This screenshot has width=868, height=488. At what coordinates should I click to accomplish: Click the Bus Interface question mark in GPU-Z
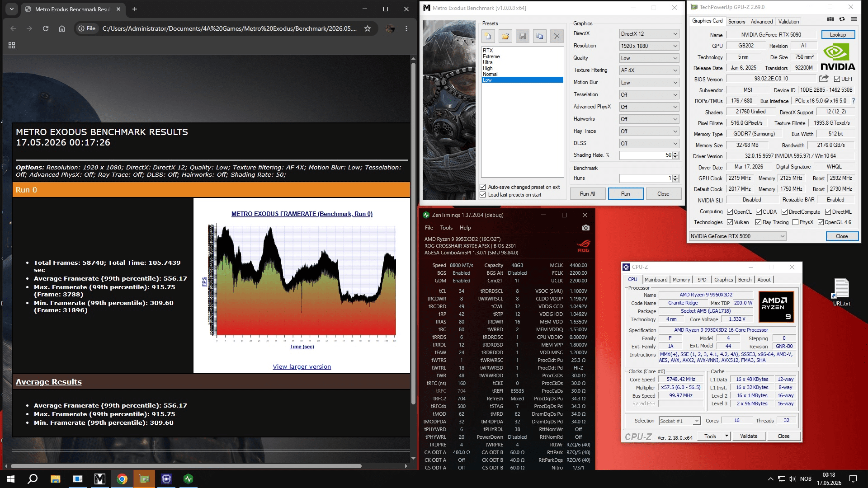pyautogui.click(x=854, y=101)
